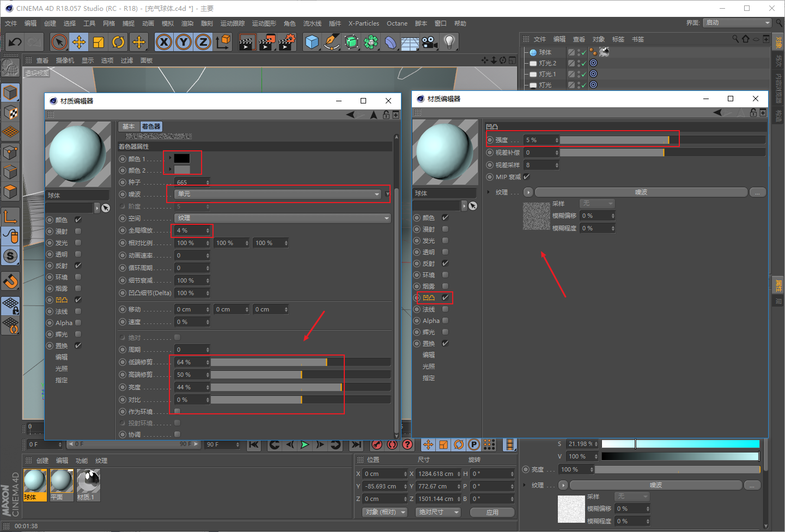Screen dimensions: 785x532
Task: Add a camera object
Action: click(x=429, y=42)
